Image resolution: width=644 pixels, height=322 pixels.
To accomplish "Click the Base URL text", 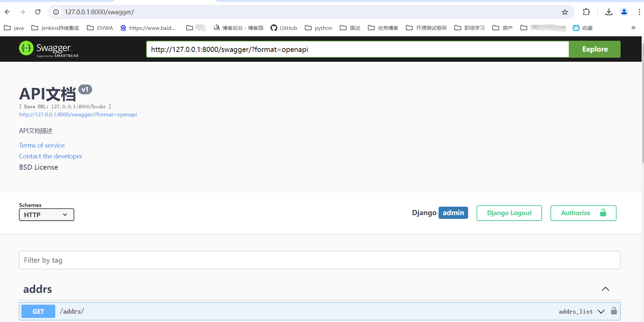I will 65,107.
